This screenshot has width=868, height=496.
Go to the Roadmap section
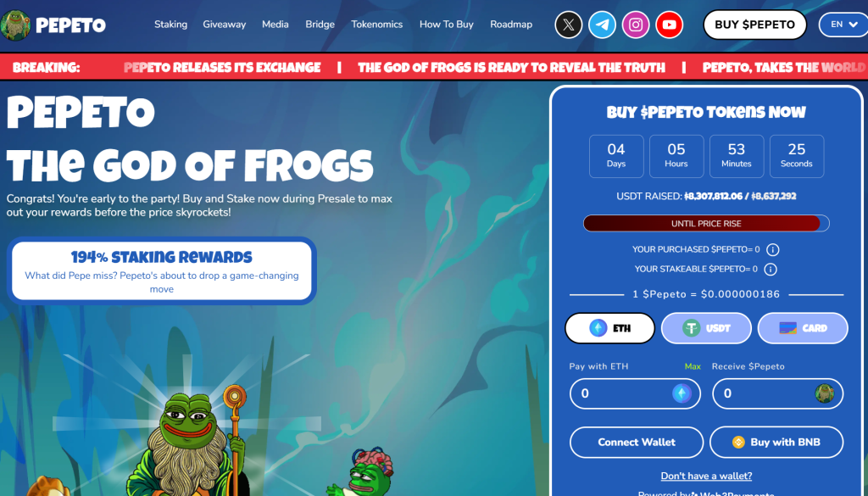tap(511, 25)
